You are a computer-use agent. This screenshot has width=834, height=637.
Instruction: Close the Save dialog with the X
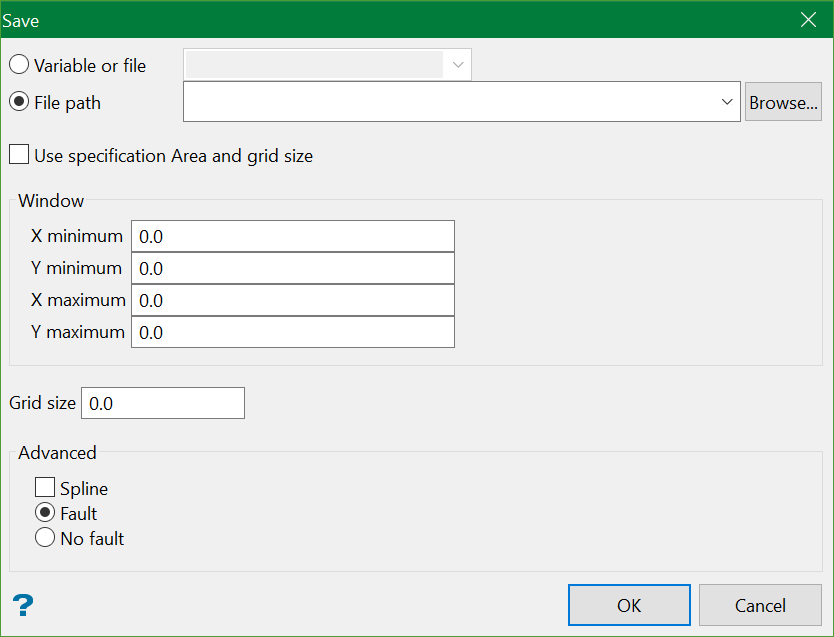pyautogui.click(x=809, y=20)
